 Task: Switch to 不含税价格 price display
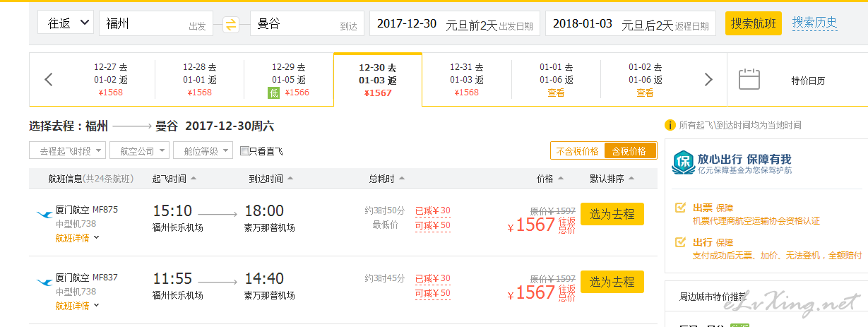[x=577, y=150]
